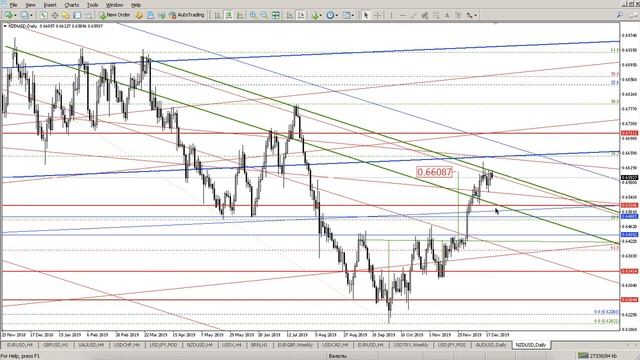Expand the New Chart dropdown arrow

pyautogui.click(x=16, y=15)
